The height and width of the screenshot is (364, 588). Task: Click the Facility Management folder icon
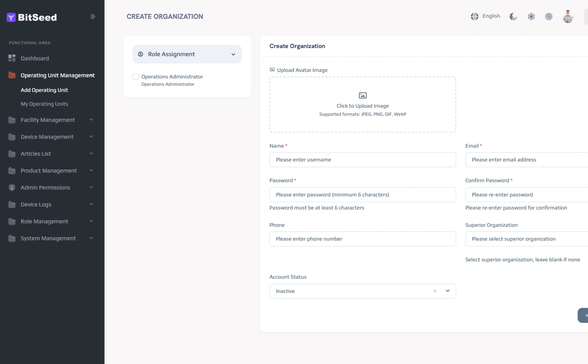tap(12, 120)
